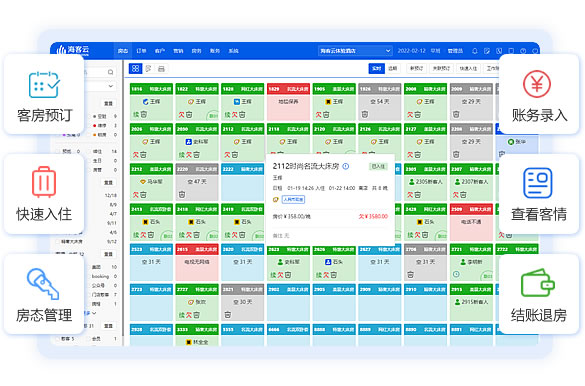585x386 pixels.
Task: Tick the 特惠大床房 room type checkbox
Action: click(x=58, y=242)
